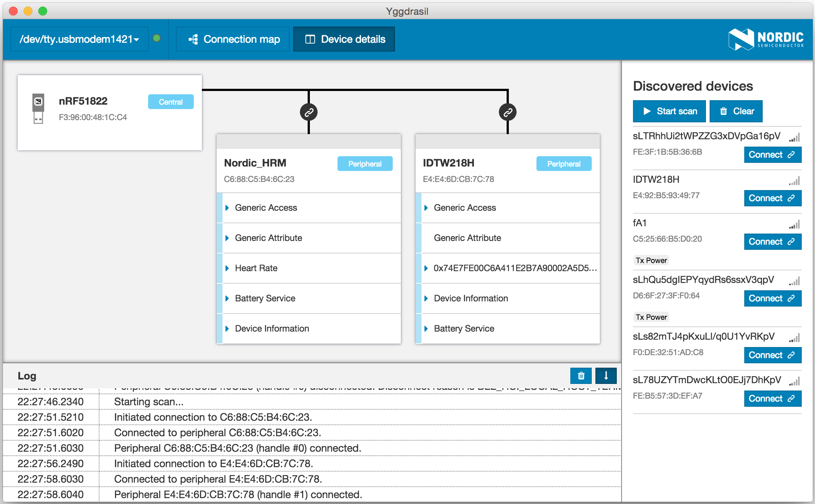This screenshot has height=504, width=815.
Task: Click the Log panel heading
Action: (27, 376)
